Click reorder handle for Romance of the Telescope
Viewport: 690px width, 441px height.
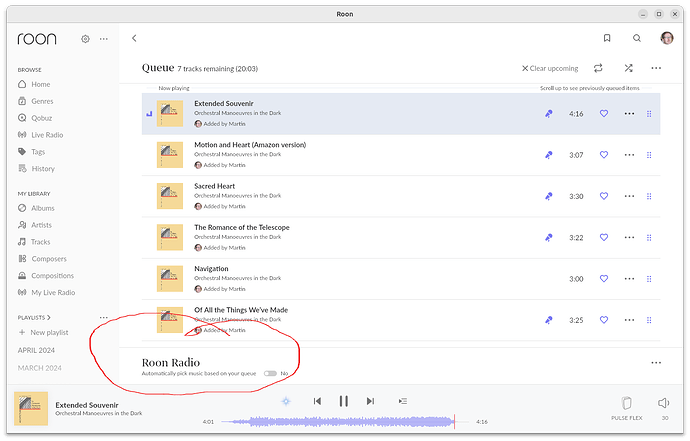tap(649, 238)
